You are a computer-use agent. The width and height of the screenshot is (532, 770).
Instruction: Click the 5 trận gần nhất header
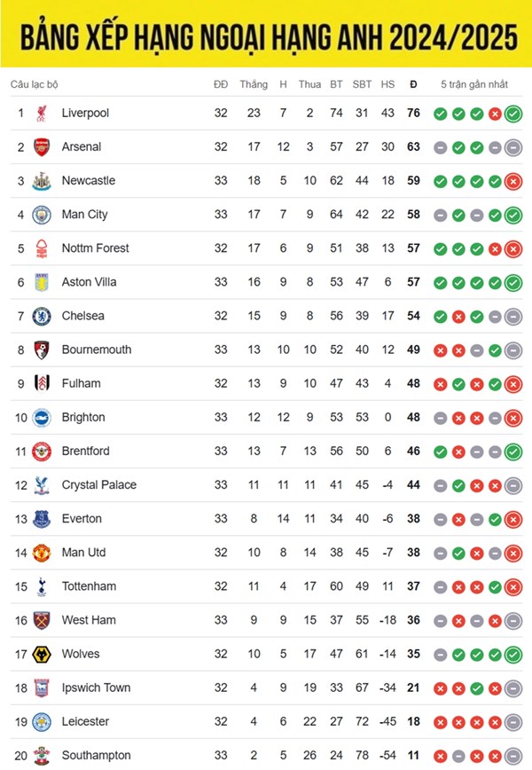coord(474,84)
